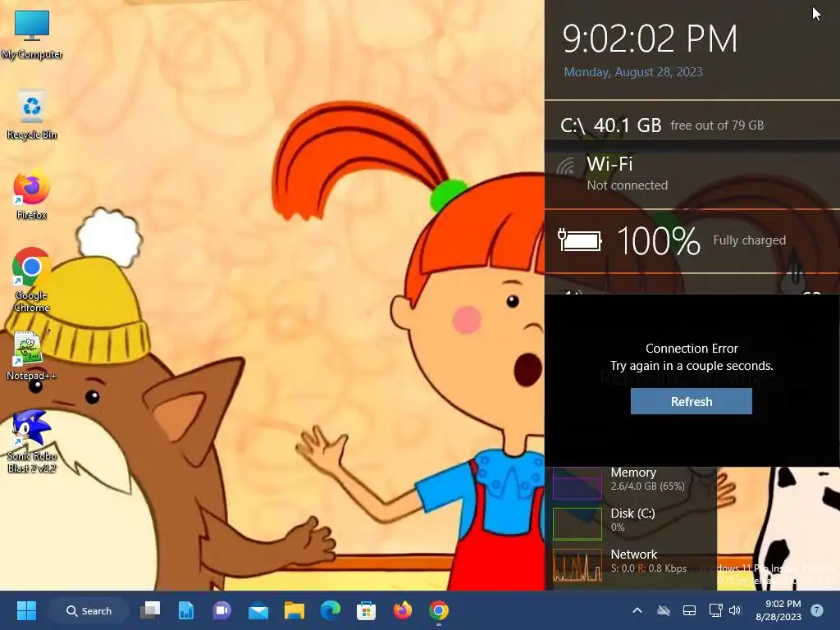
Task: Select the Recycle Bin desktop icon
Action: pos(32,115)
